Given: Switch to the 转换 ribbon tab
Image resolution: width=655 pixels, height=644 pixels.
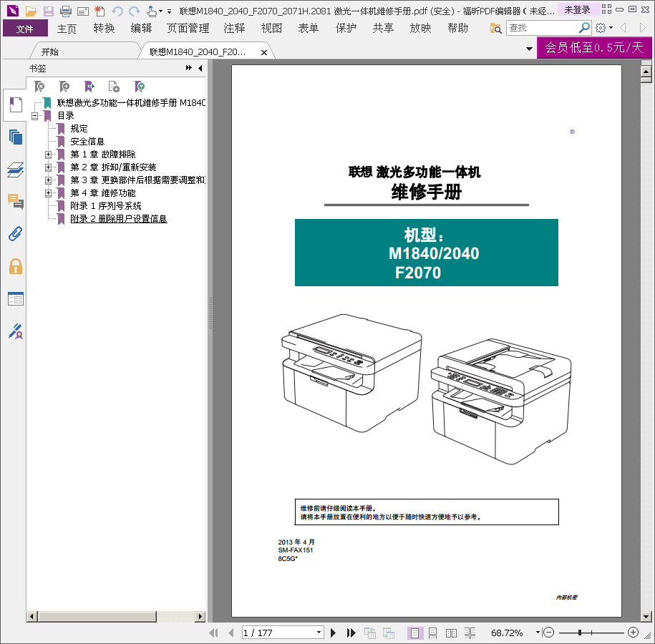Looking at the screenshot, I should click(104, 29).
